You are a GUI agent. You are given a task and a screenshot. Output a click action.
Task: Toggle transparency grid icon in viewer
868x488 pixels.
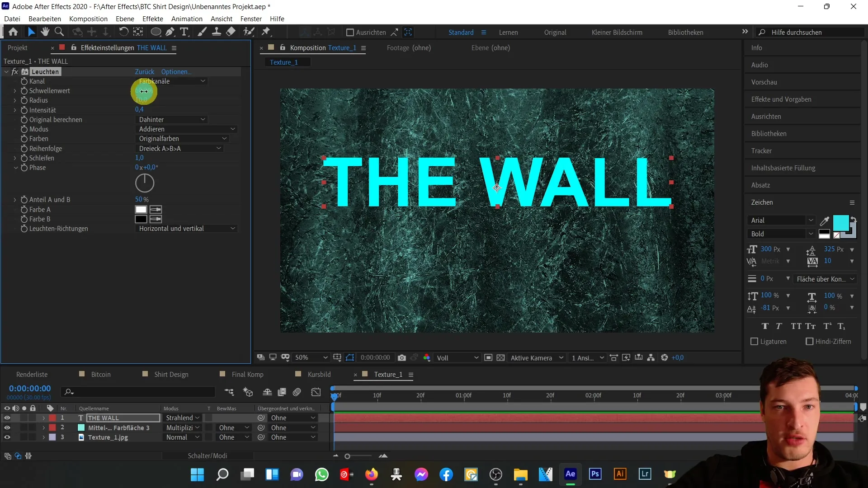coord(500,357)
